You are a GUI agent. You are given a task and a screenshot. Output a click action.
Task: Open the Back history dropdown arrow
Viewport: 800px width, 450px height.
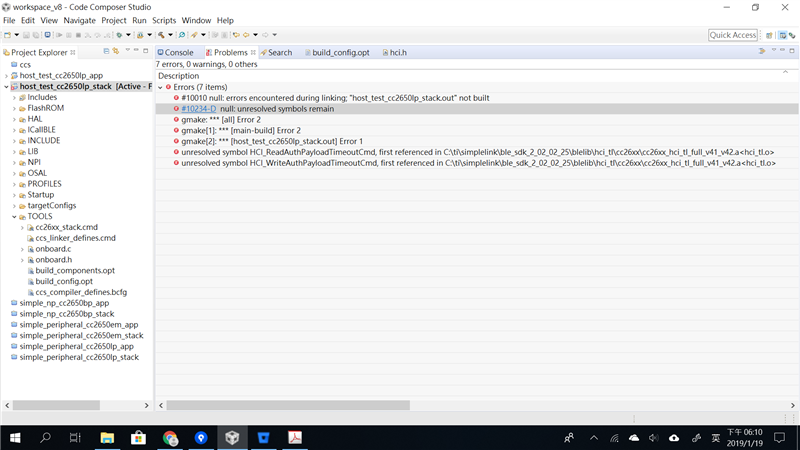pos(256,35)
